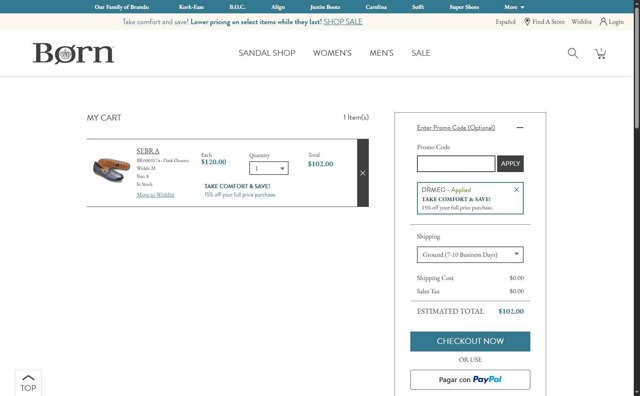Go to B.O.C. brand

pos(237,7)
